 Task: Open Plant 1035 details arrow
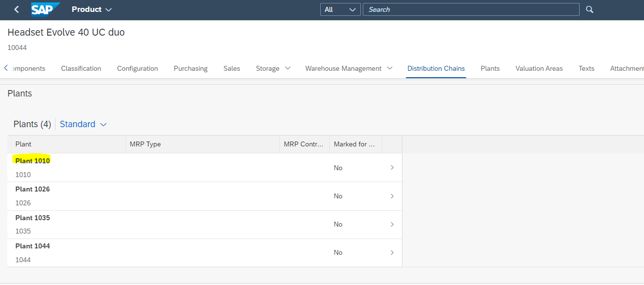coord(392,224)
